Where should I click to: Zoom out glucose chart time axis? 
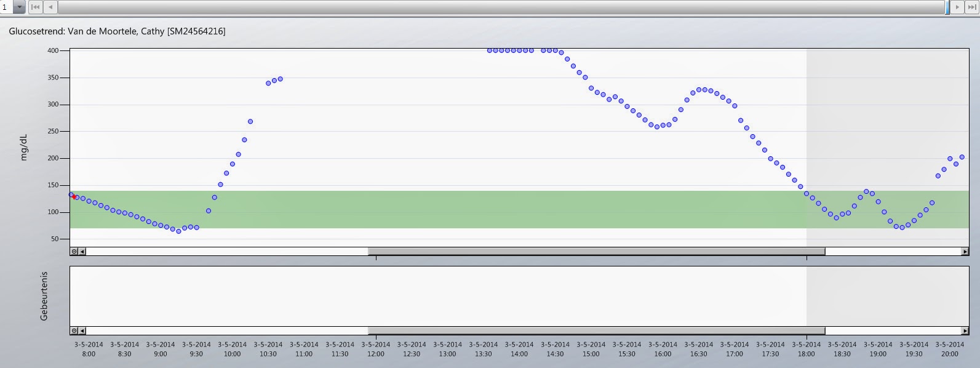[x=74, y=251]
